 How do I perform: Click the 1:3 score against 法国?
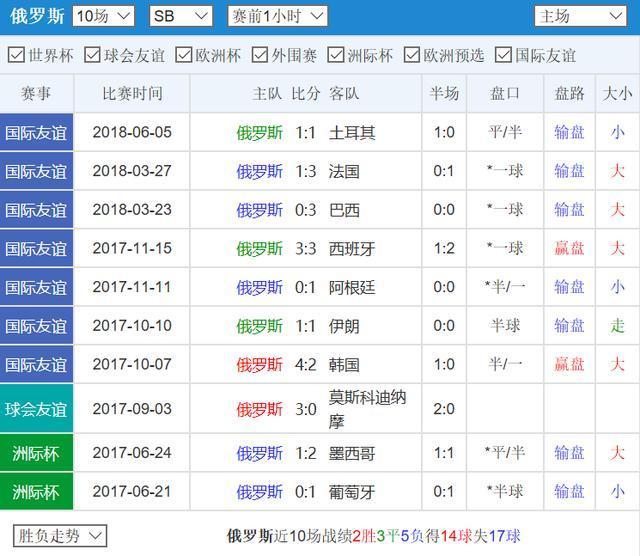coord(306,171)
